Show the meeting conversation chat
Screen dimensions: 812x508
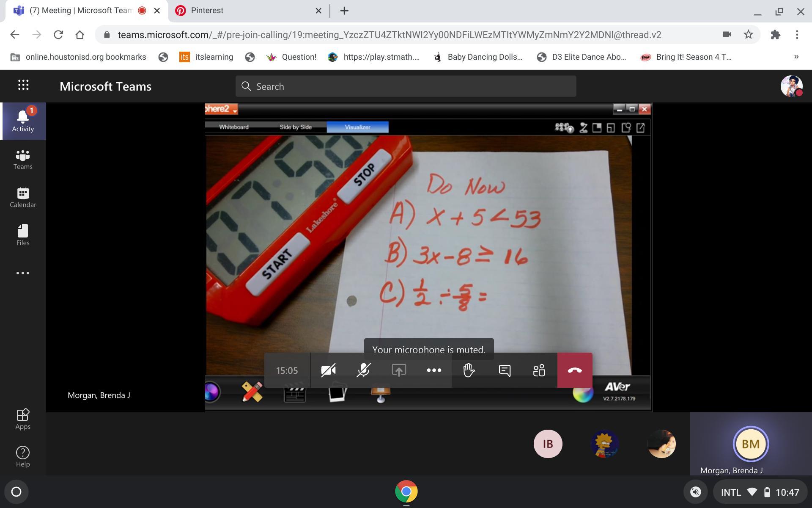click(x=504, y=370)
